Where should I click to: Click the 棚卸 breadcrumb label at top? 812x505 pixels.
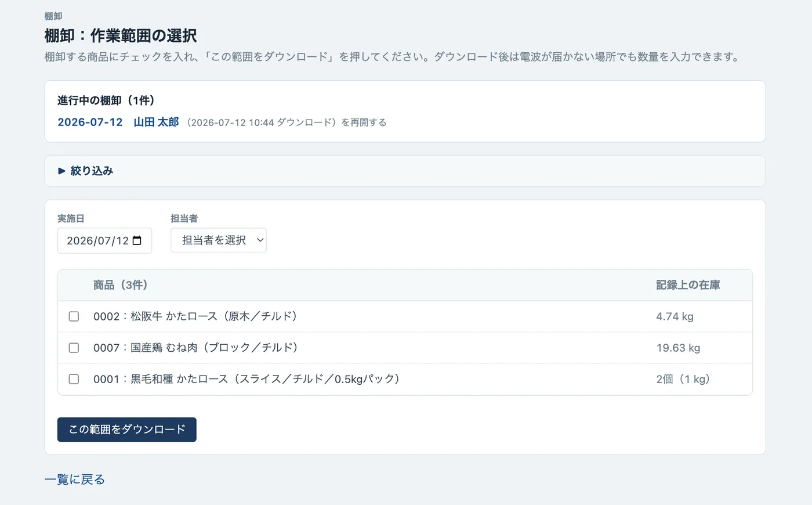tap(53, 16)
